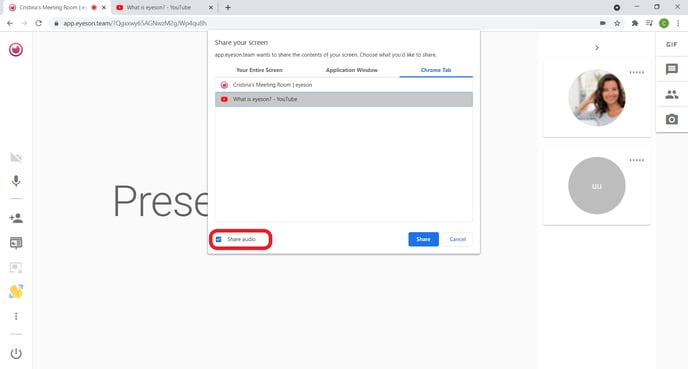688x369 pixels.
Task: Open the media control playlist icon
Action: 649,23
